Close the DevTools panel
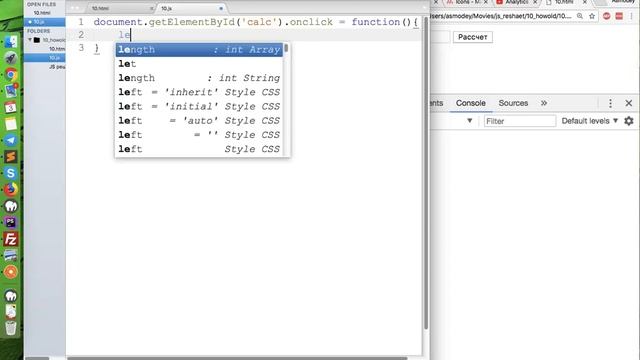The image size is (640, 360). [629, 103]
